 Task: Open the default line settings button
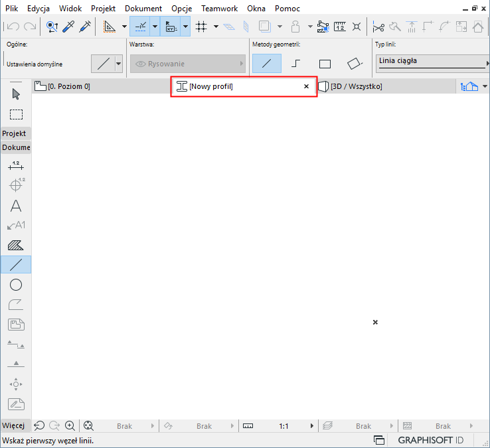(104, 64)
